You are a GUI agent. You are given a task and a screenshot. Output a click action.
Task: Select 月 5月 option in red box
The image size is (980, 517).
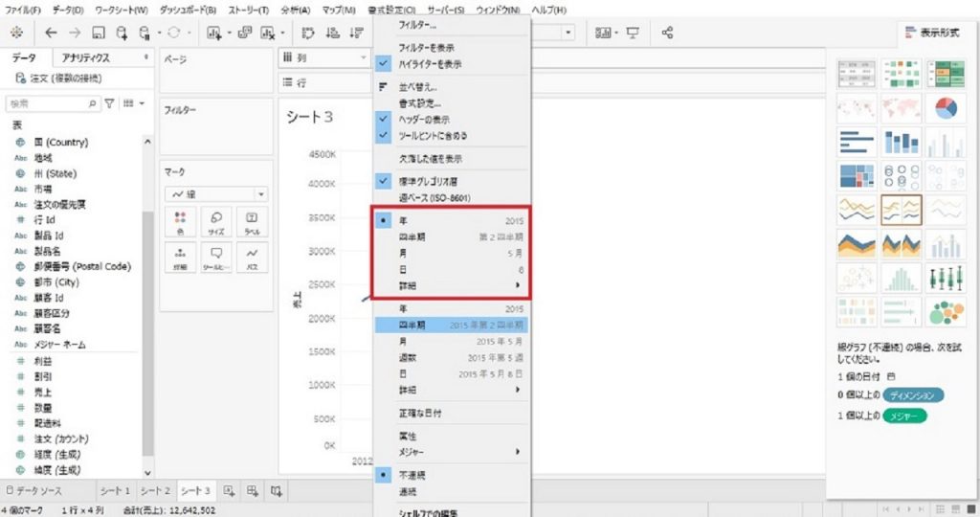[x=452, y=253]
